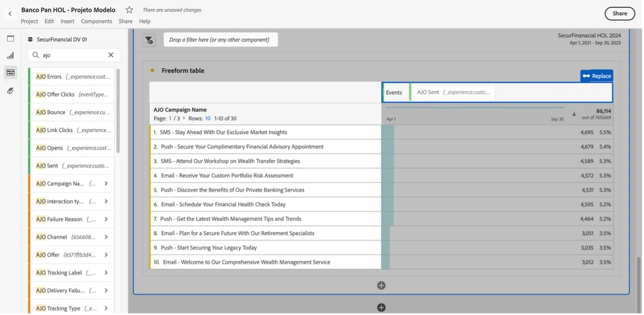Select the AJO Errors metric in the component list
Screen dimensions: 644x315
71,77
